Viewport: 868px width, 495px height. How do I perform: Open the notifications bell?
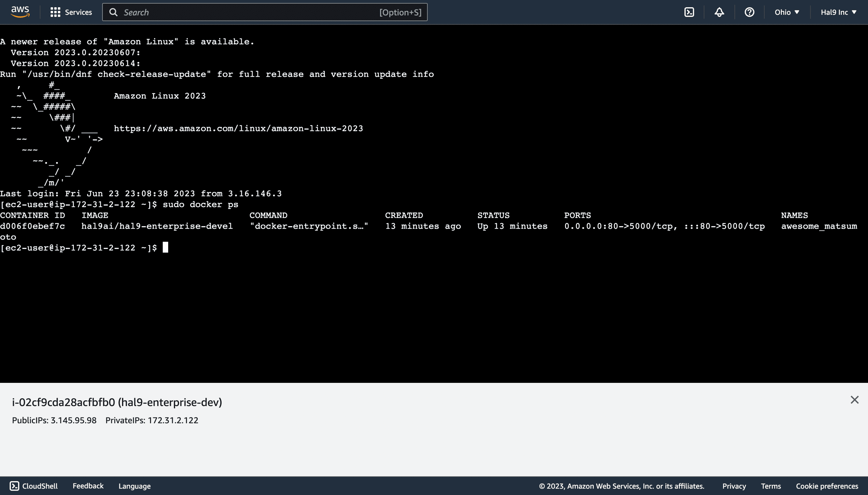(x=719, y=12)
